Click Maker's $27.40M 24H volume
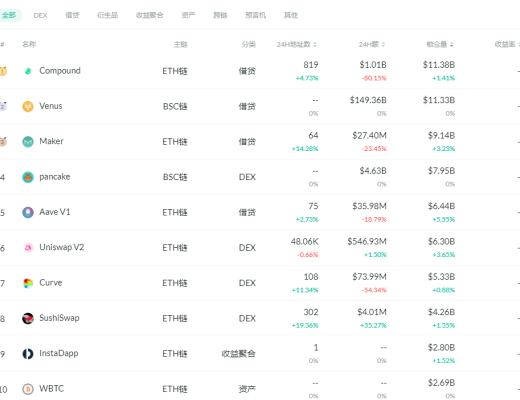Screen dimensions: 520x400 pos(369,135)
